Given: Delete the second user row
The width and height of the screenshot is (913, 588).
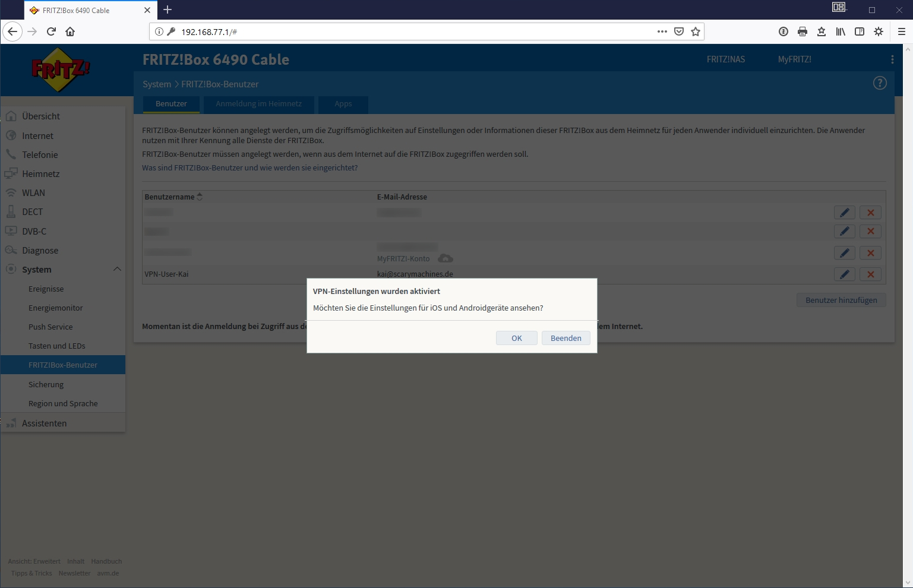Looking at the screenshot, I should coord(870,232).
